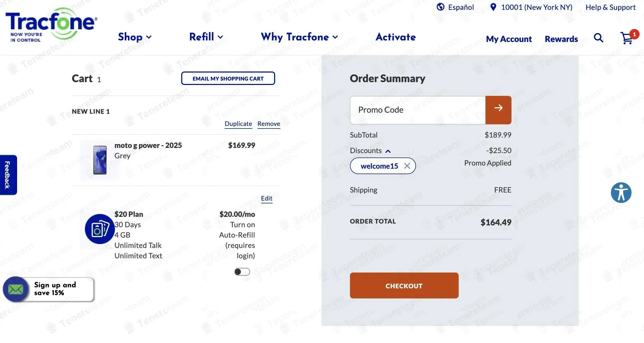Click the $20 Plan icon
This screenshot has width=644, height=343.
coord(100,229)
